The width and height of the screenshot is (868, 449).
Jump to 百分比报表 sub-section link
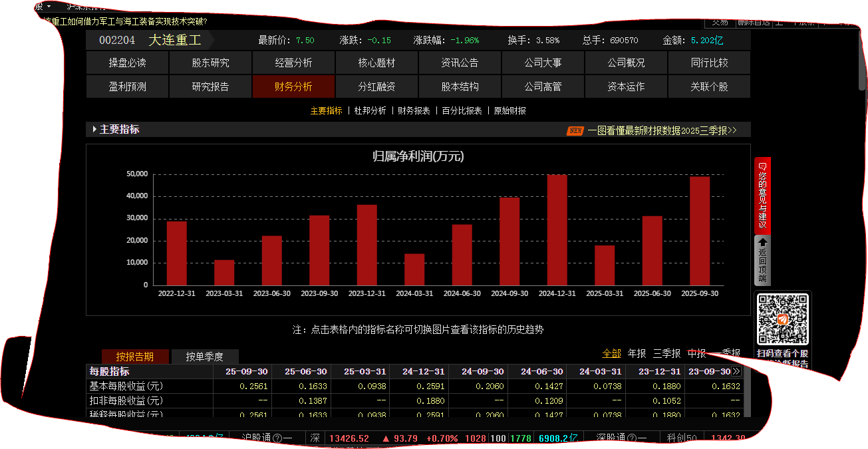462,111
